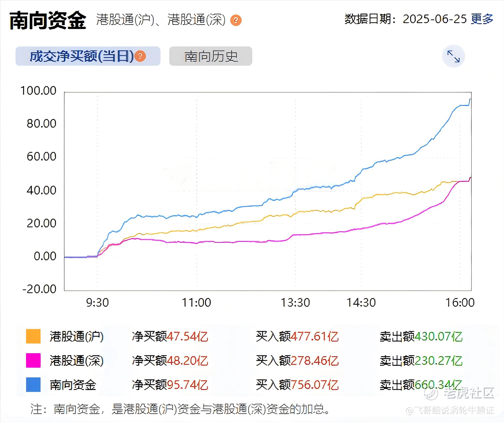This screenshot has height=422, width=504.
Task: Click the 40.00 y-axis label
Action: pyautogui.click(x=41, y=190)
